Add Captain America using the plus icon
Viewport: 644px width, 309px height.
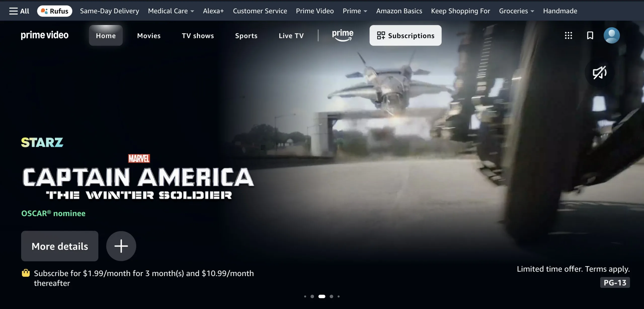coord(121,246)
